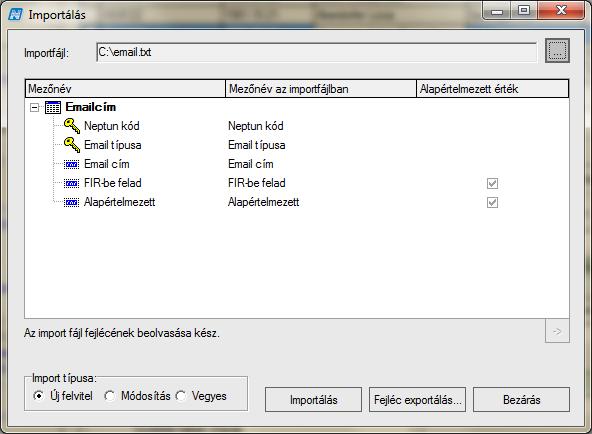This screenshot has height=434, width=592.
Task: Click the import-file name Email típusa cell
Action: [257, 145]
